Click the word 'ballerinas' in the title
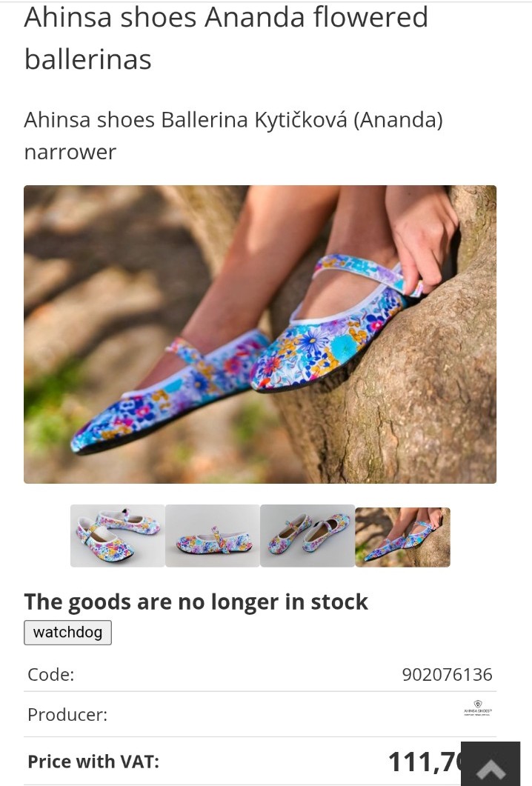The height and width of the screenshot is (786, 532). tap(87, 59)
